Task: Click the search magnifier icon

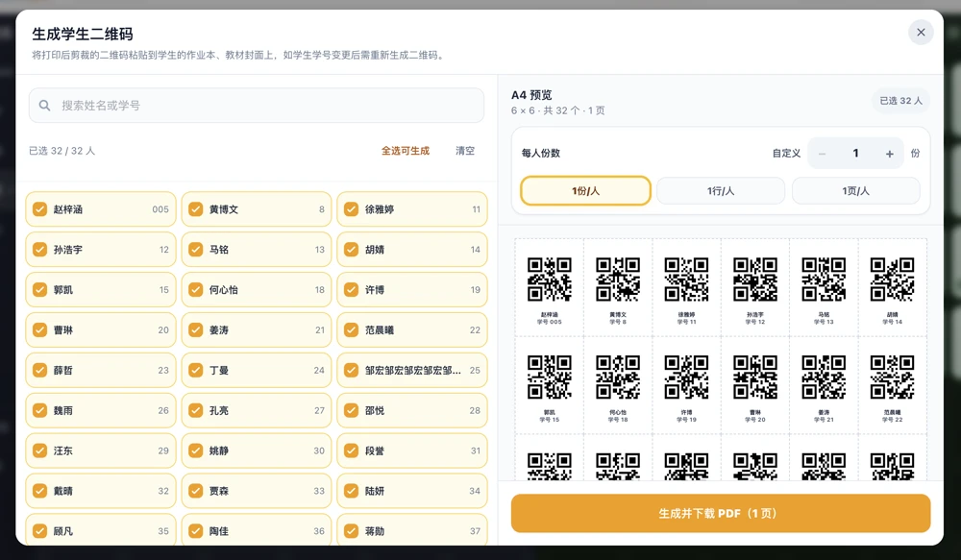Action: tap(45, 106)
